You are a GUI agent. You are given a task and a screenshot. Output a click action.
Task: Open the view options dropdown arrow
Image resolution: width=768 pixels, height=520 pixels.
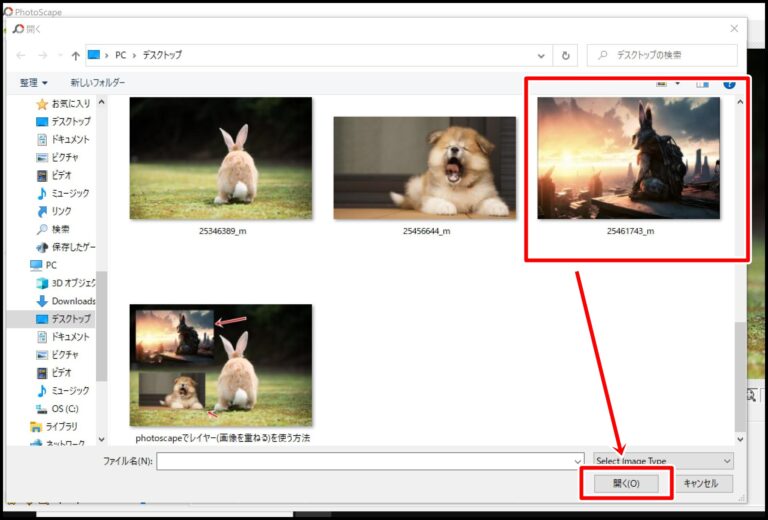click(x=678, y=84)
